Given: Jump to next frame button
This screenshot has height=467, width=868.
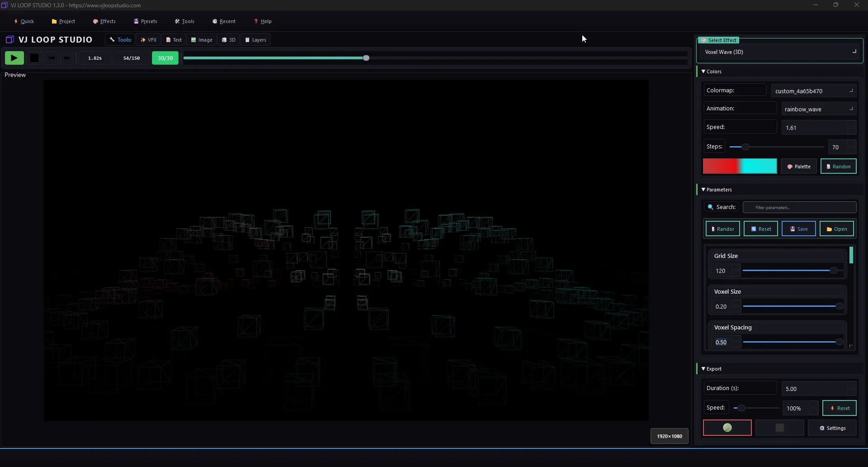Looking at the screenshot, I should [x=66, y=58].
